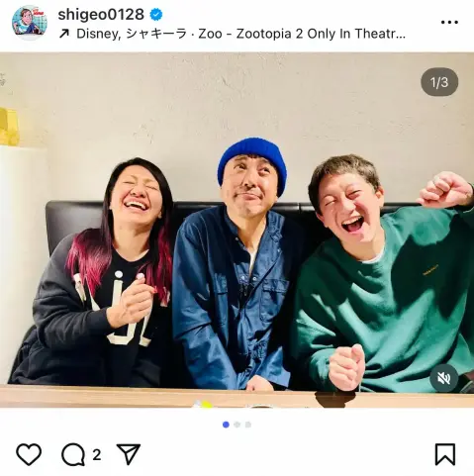The width and height of the screenshot is (474, 476).
Task: Click the truncated audio title ending Theatr…
Action: coord(302,34)
